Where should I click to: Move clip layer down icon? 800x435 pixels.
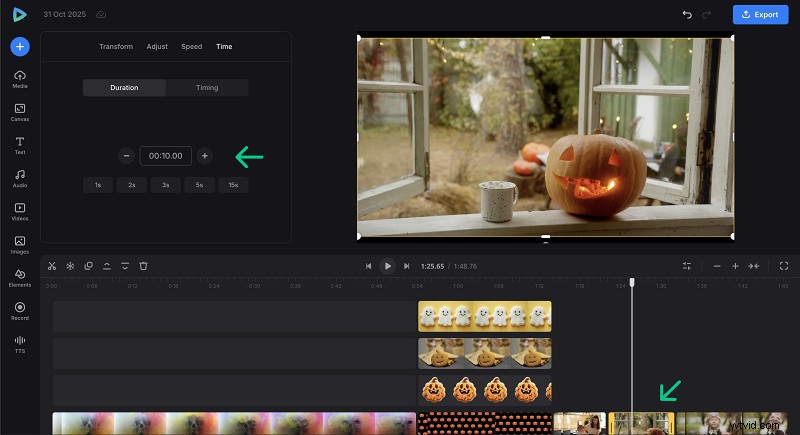125,266
